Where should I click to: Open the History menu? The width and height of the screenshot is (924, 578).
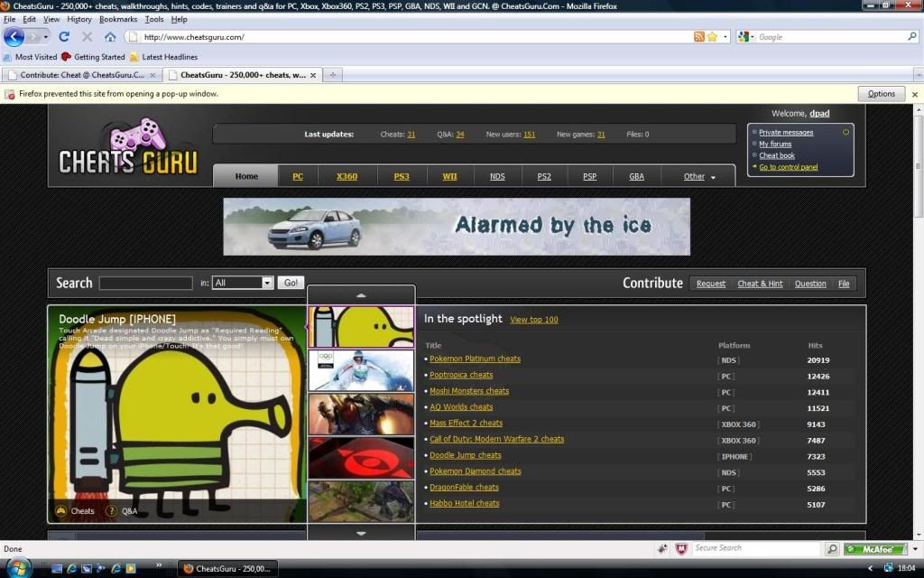(x=79, y=19)
